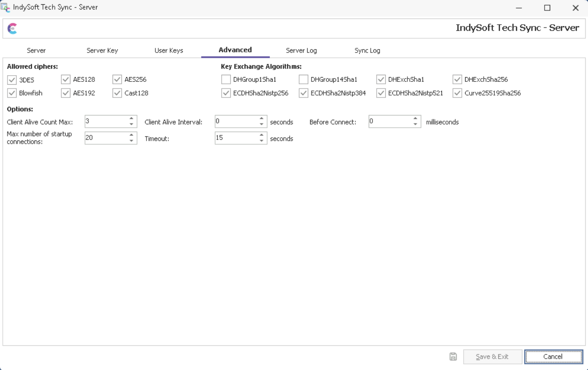
Task: Disable the Blowfish cipher checkbox
Action: tap(12, 93)
